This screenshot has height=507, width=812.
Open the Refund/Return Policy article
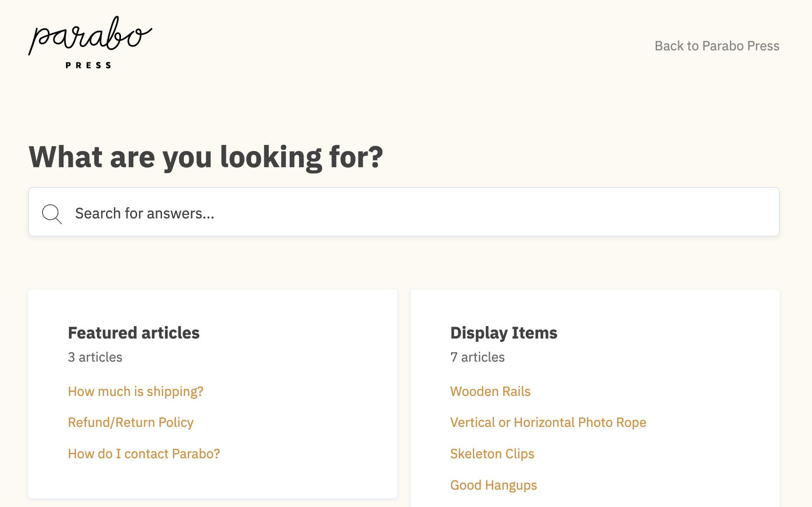pyautogui.click(x=131, y=422)
